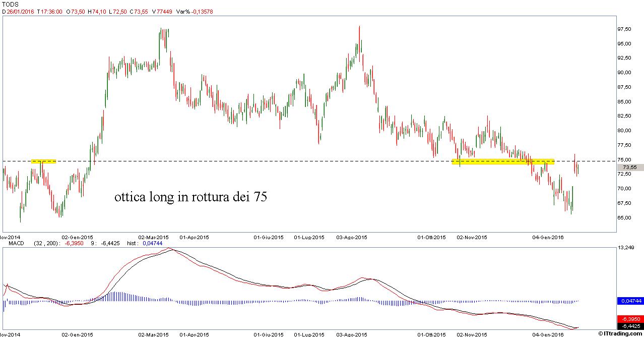Click the annotation 'ottica long in rottura dei 75'

[191, 197]
